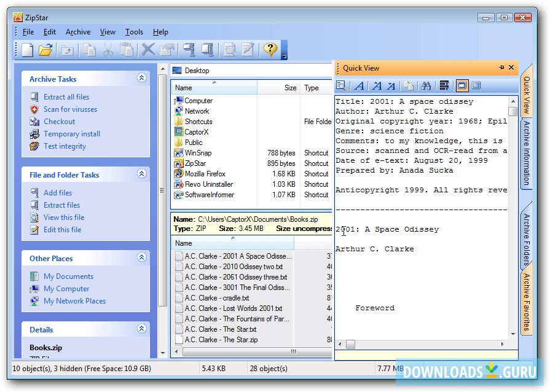The height and width of the screenshot is (392, 550).
Task: Toggle Quick View window display mode
Action: (462, 85)
